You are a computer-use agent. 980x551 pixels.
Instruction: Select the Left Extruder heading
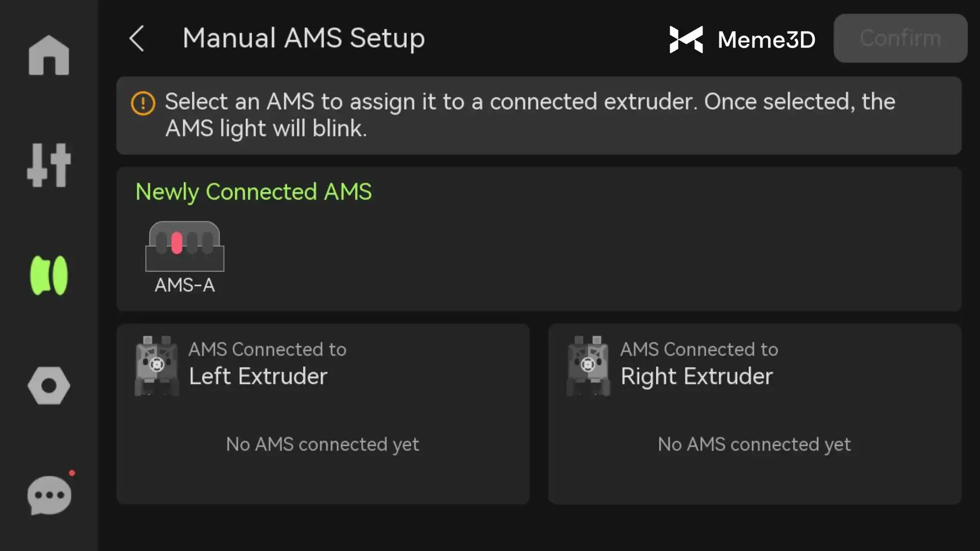pyautogui.click(x=258, y=377)
